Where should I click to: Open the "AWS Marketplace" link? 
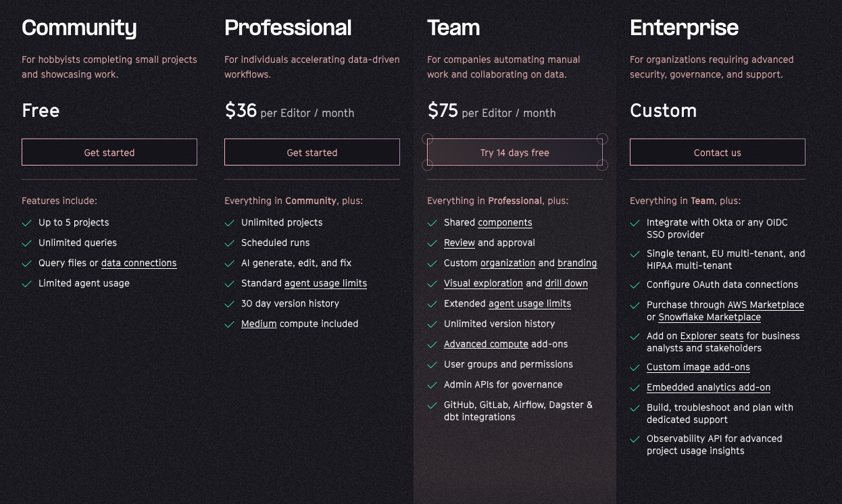coord(766,305)
